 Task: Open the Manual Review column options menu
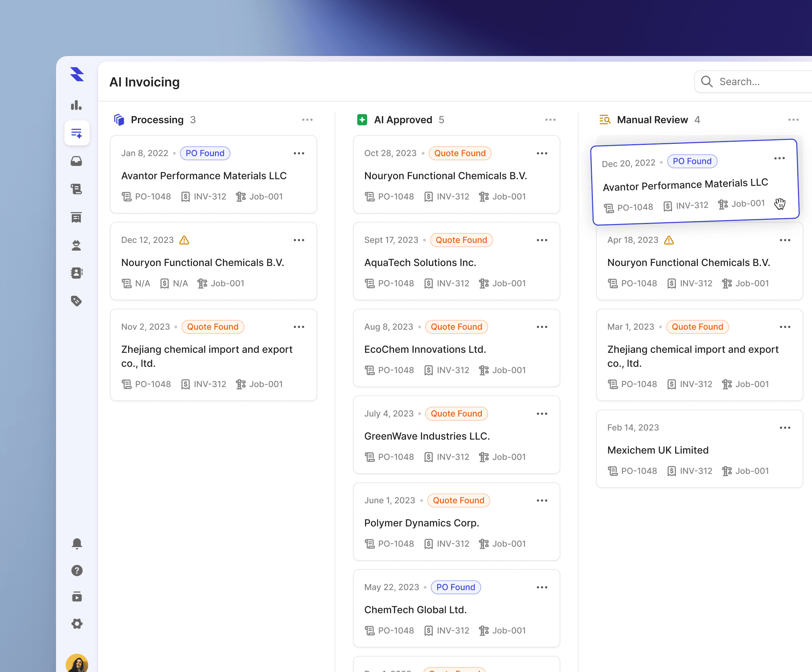point(793,120)
